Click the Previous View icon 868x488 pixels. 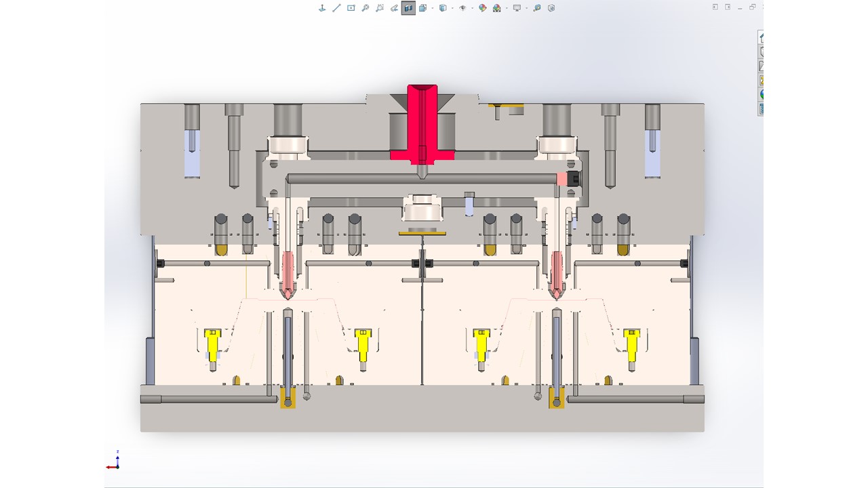coord(379,8)
